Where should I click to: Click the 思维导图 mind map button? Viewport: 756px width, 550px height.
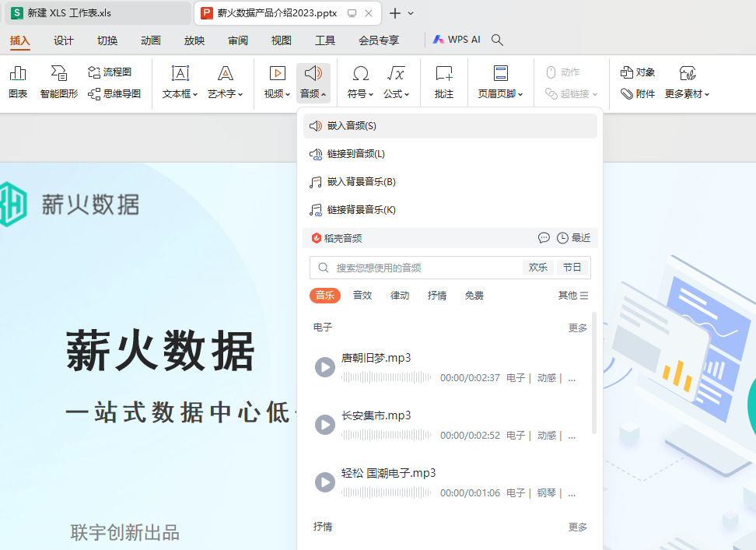pyautogui.click(x=114, y=93)
